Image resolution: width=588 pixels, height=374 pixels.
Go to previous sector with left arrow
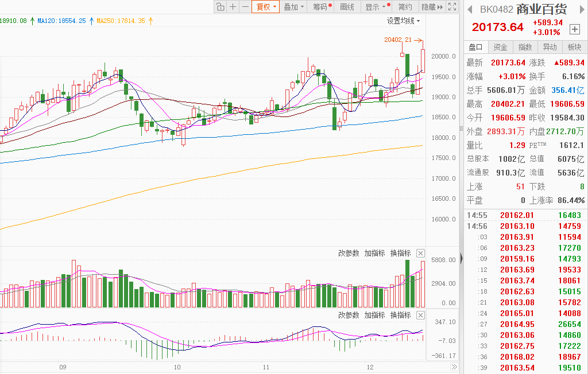(x=469, y=9)
